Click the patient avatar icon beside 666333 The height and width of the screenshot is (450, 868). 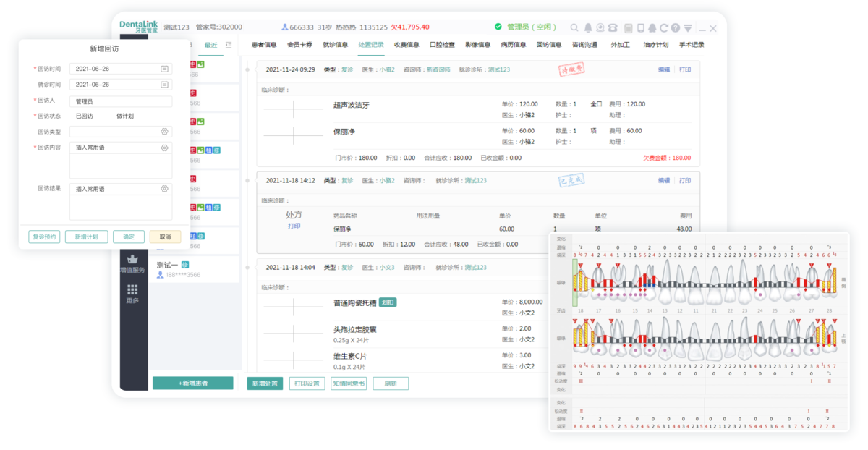click(x=285, y=27)
